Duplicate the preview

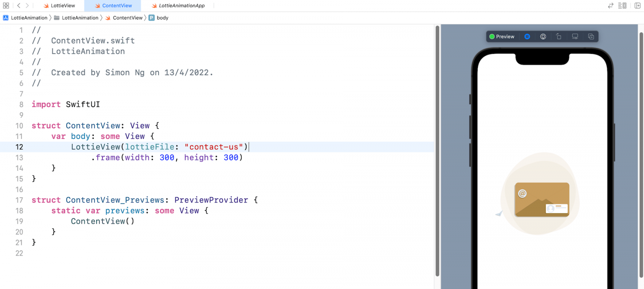coord(591,37)
